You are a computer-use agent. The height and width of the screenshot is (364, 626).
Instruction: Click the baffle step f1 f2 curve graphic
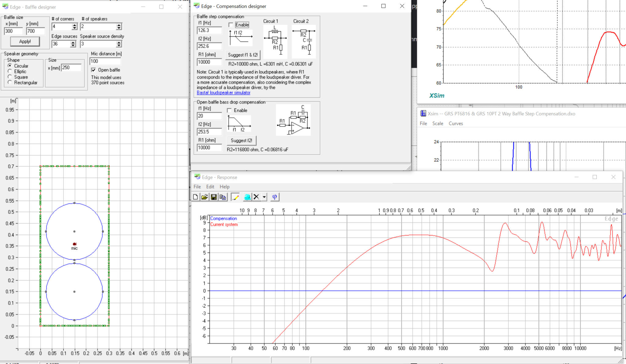tap(240, 38)
